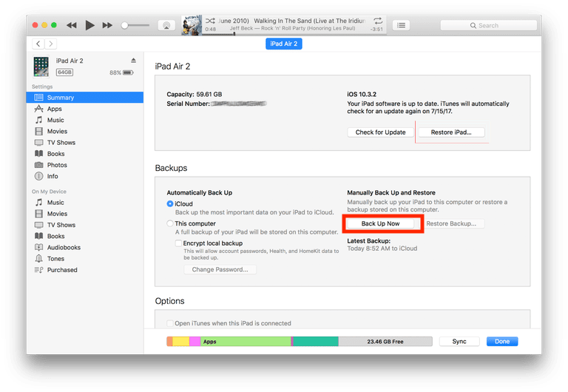
Task: Go forward with the right chevron
Action: (51, 44)
